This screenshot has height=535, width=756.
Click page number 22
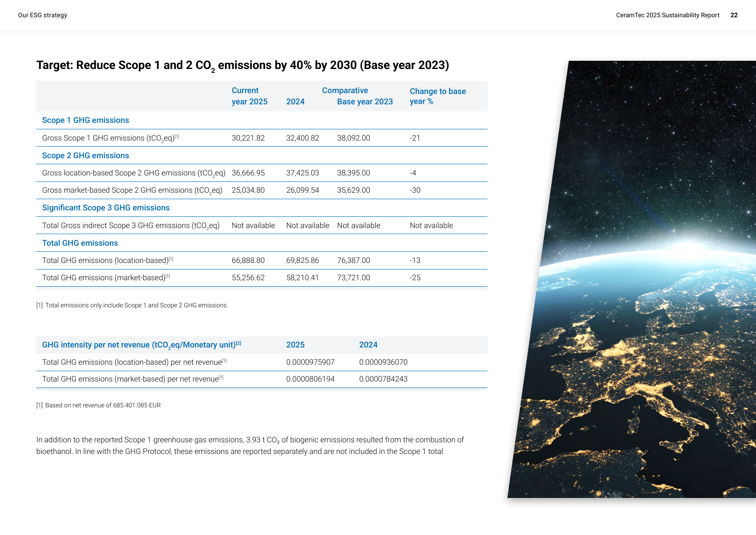tap(734, 15)
